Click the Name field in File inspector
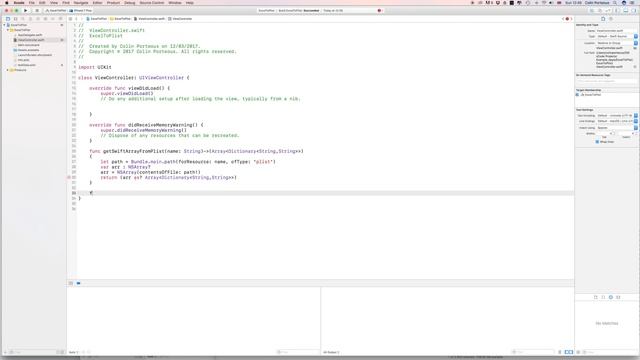640x360 pixels. tap(616, 31)
